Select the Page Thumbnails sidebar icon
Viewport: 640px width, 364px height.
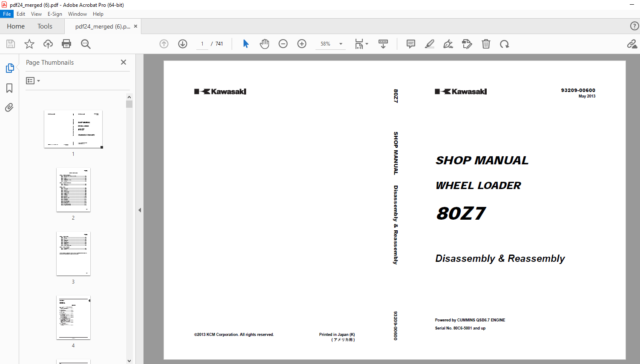tap(9, 68)
